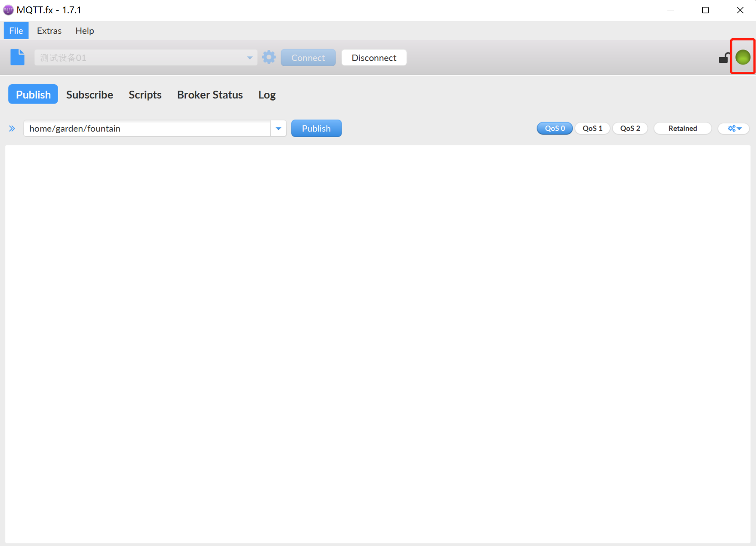
Task: Select QoS 2 level
Action: pyautogui.click(x=630, y=128)
